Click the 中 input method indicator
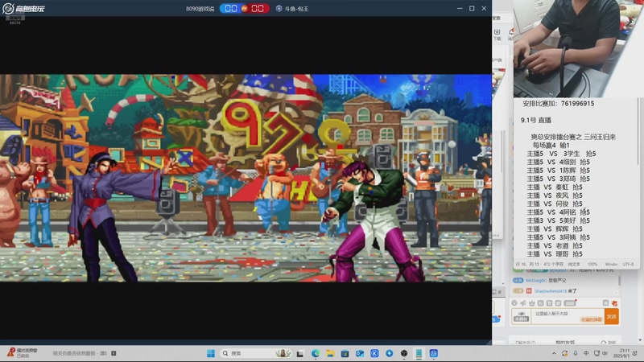The height and width of the screenshot is (362, 644). click(586, 353)
